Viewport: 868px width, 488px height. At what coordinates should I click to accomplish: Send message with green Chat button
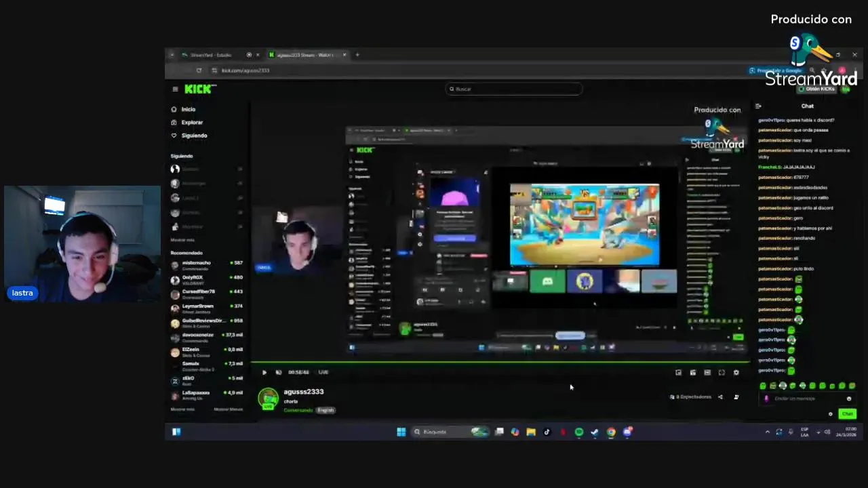tap(847, 414)
